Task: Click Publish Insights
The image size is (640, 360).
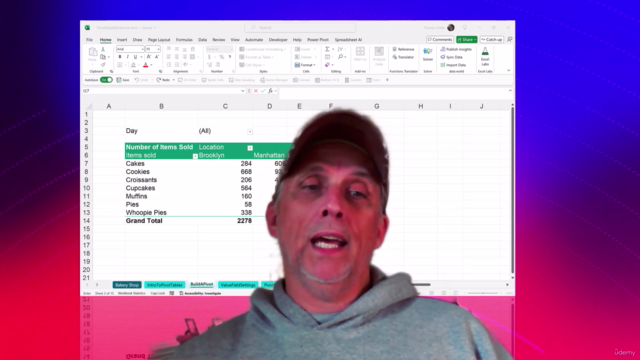Action: pos(456,49)
